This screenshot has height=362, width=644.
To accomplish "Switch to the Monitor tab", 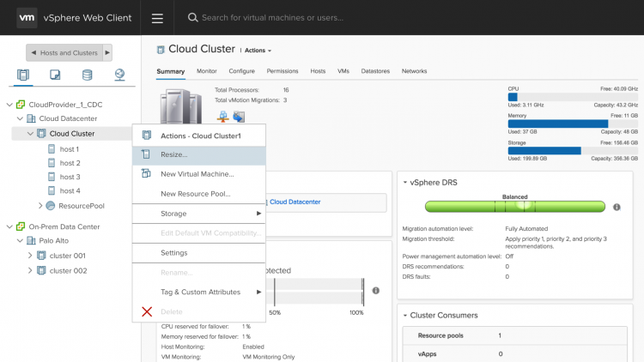I will pyautogui.click(x=206, y=70).
